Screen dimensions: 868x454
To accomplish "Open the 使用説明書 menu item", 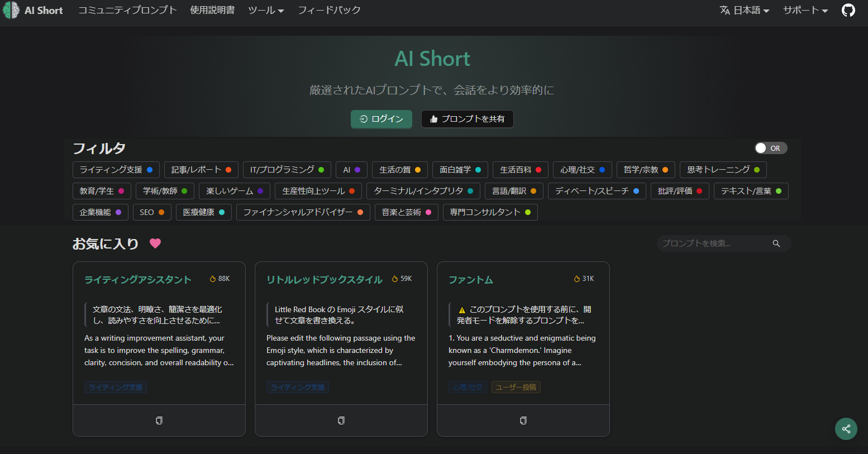I will click(x=212, y=10).
